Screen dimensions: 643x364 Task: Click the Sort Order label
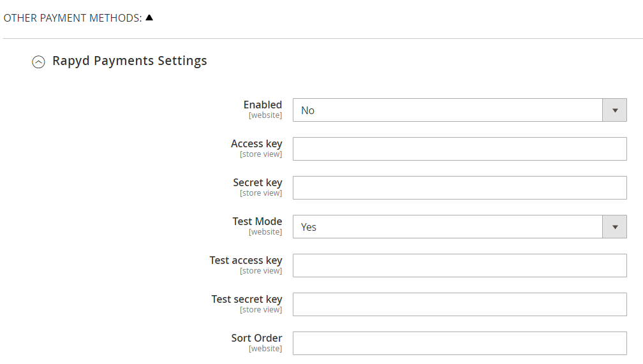256,338
